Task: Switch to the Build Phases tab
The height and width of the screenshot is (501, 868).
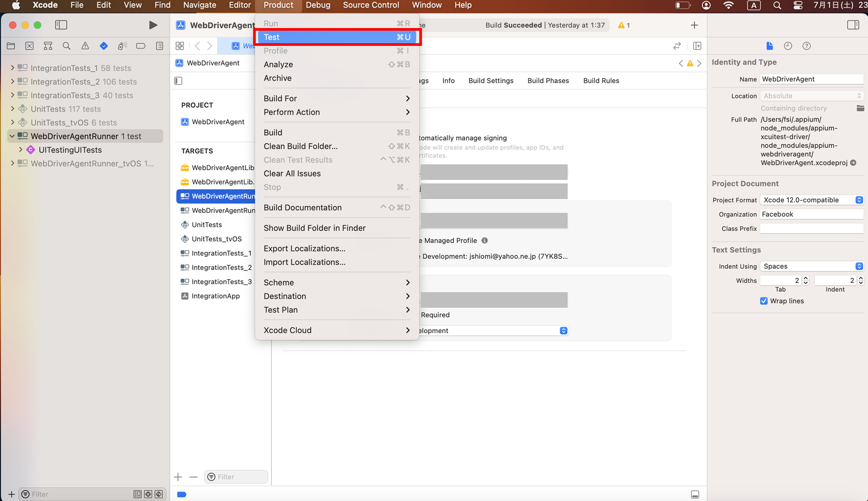Action: tap(548, 81)
